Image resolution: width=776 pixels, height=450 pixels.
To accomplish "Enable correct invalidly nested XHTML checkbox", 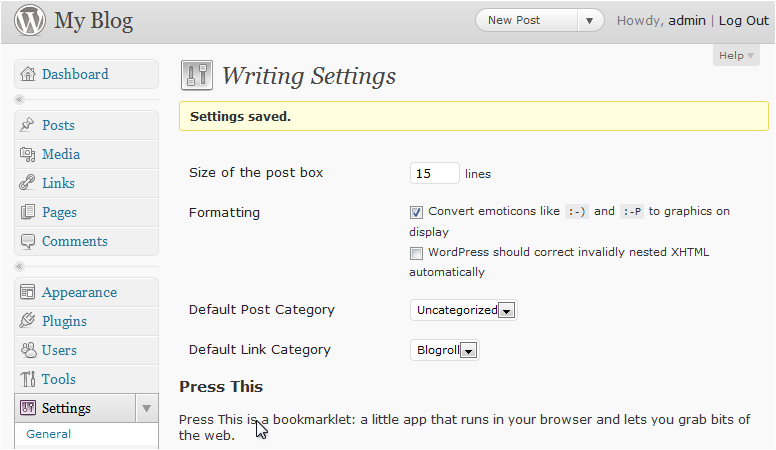I will point(416,253).
